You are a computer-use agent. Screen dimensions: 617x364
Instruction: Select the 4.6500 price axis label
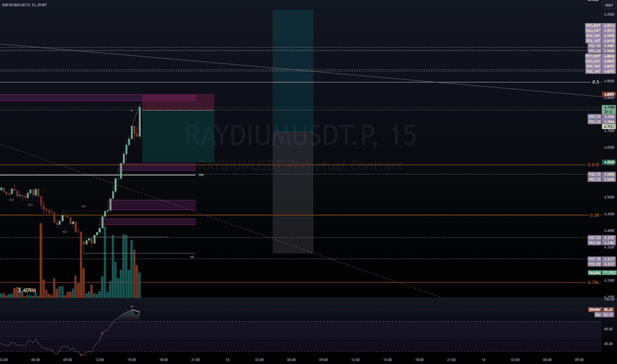click(x=609, y=147)
